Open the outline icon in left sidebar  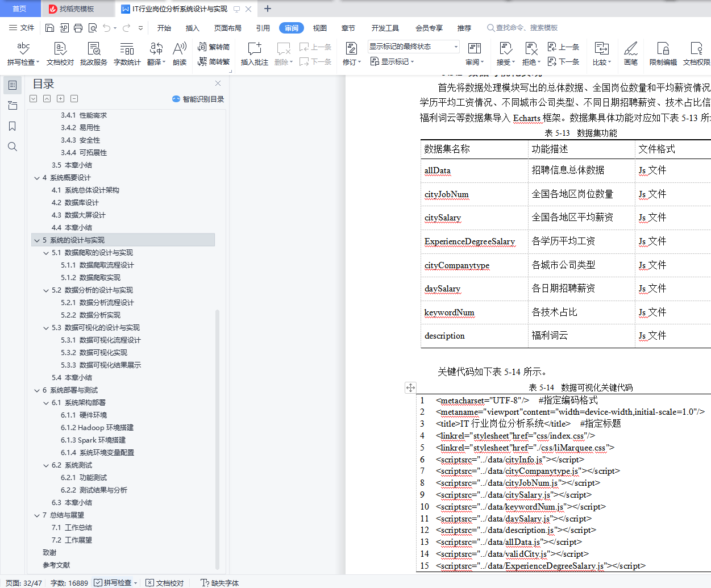(x=13, y=85)
